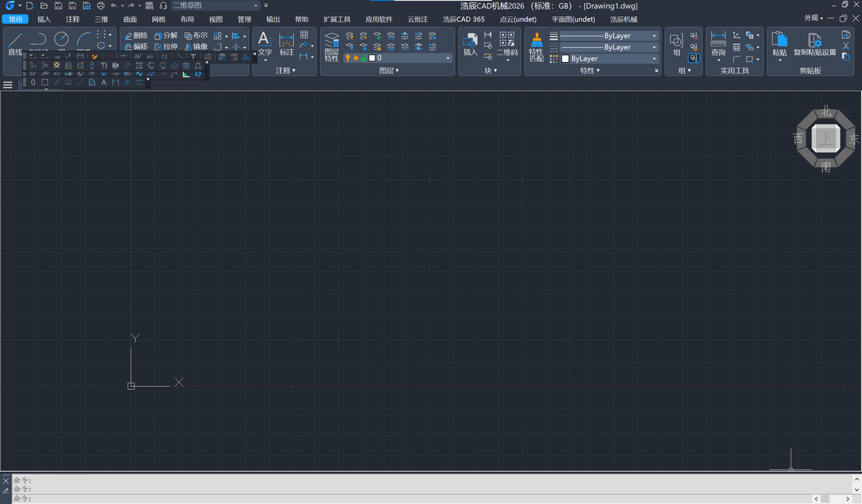The image size is (862, 504).
Task: Open the 图层特性 (Layer Properties) manager
Action: point(331,46)
